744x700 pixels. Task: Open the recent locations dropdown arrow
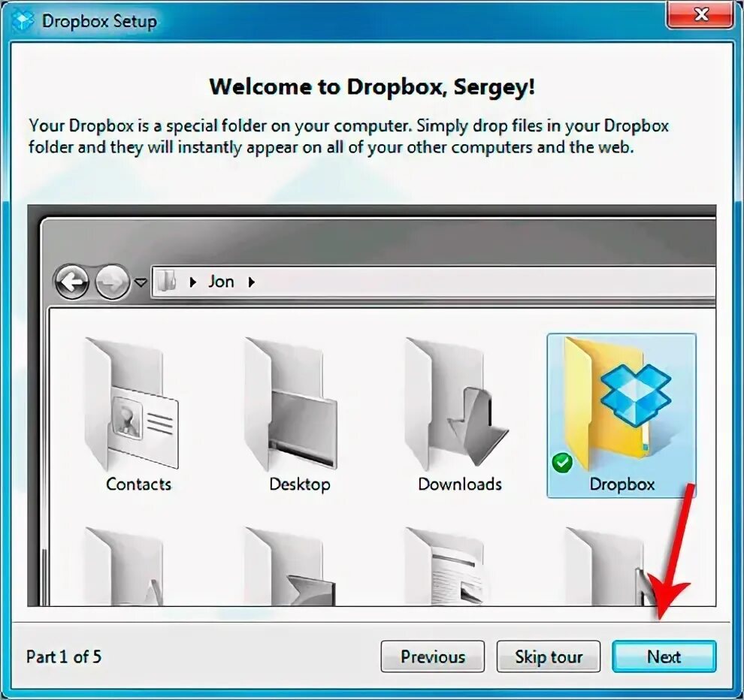coord(141,282)
